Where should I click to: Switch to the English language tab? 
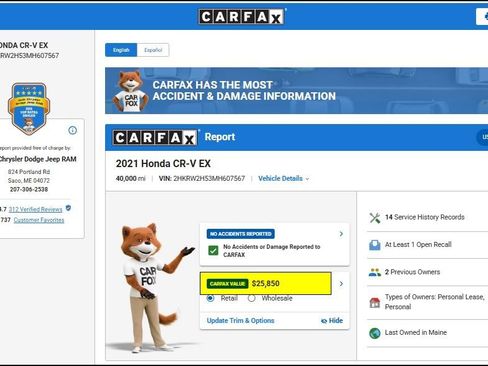coord(121,50)
